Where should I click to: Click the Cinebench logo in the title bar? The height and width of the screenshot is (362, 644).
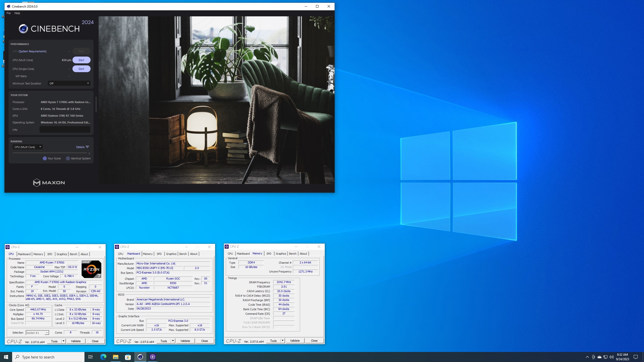tap(9, 6)
